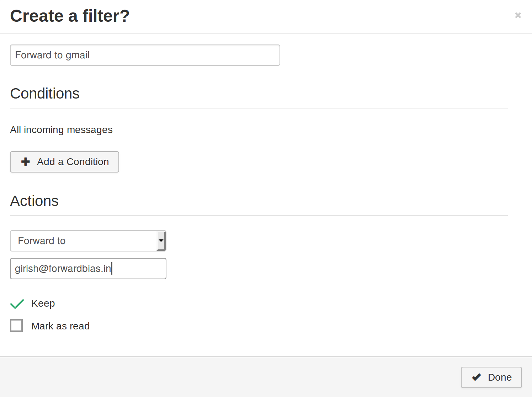The height and width of the screenshot is (397, 532).
Task: Close the Create a filter dialog
Action: pyautogui.click(x=518, y=15)
